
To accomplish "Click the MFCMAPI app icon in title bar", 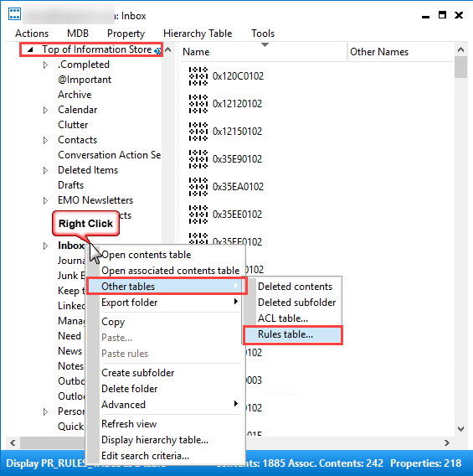I will [x=14, y=14].
